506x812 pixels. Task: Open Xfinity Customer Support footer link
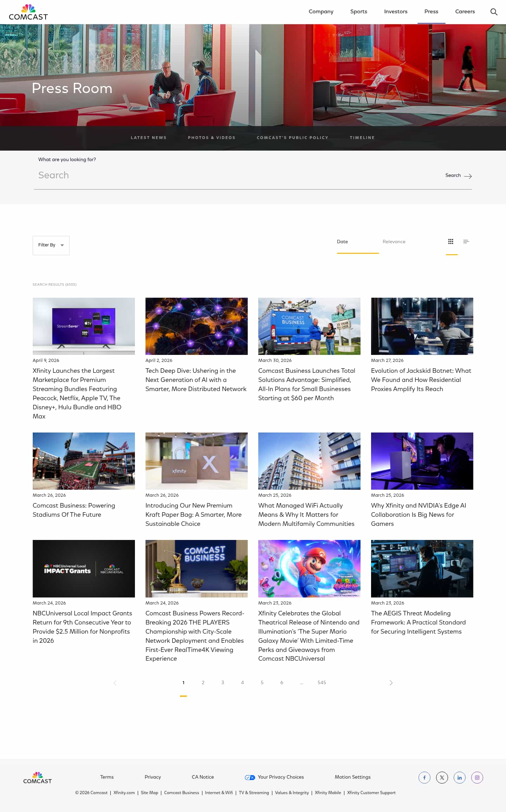[371, 793]
